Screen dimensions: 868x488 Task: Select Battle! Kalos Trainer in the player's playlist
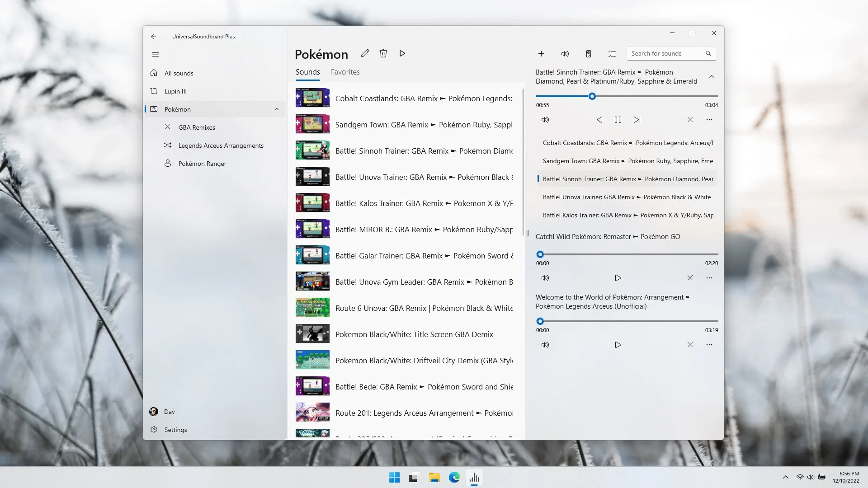click(x=627, y=215)
